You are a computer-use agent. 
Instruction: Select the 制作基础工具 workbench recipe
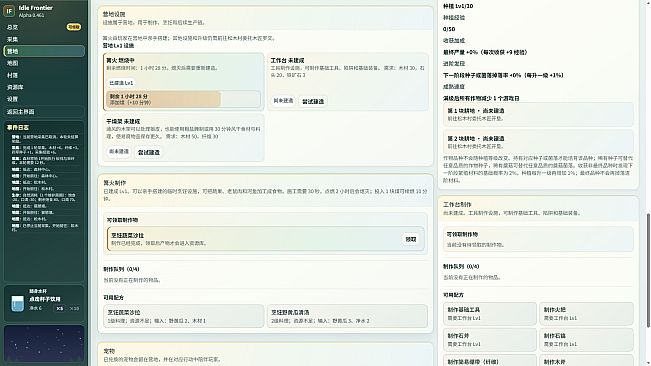[x=489, y=314]
